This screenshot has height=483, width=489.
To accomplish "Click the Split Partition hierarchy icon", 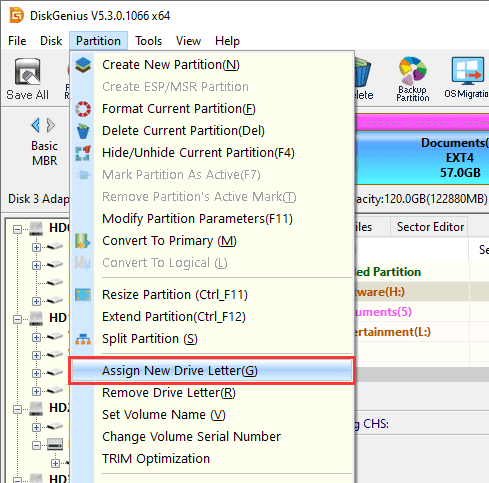I will (x=83, y=339).
